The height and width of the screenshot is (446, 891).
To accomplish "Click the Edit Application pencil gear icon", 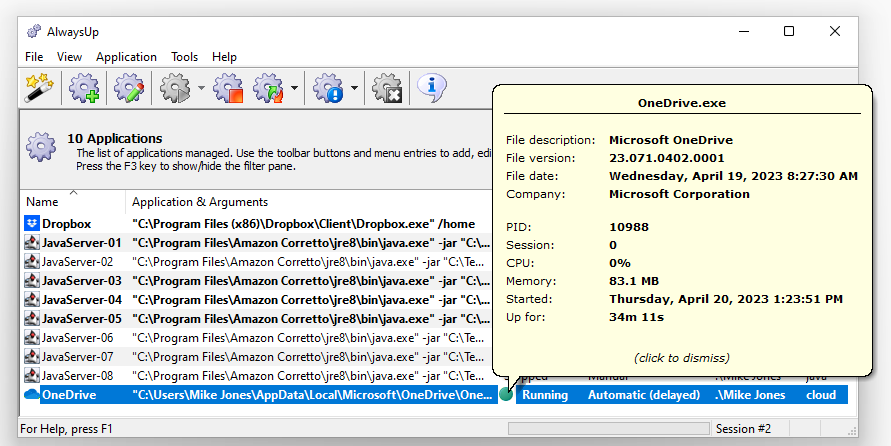I will click(x=129, y=89).
